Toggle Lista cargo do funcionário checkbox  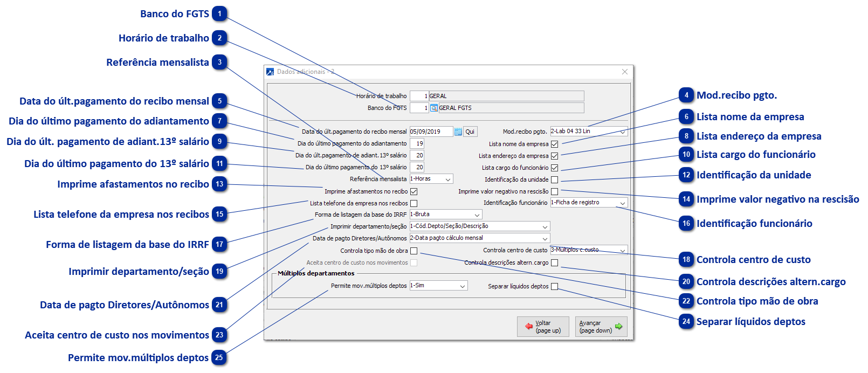coord(554,168)
